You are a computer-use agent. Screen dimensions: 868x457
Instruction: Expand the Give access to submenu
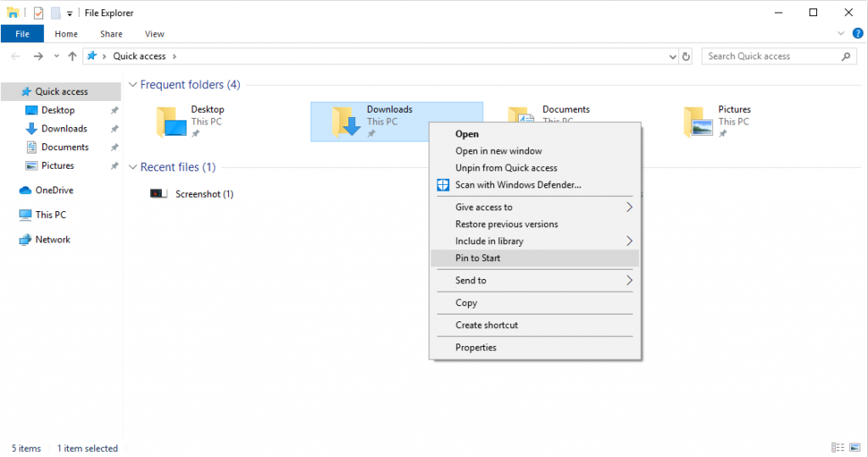click(535, 207)
